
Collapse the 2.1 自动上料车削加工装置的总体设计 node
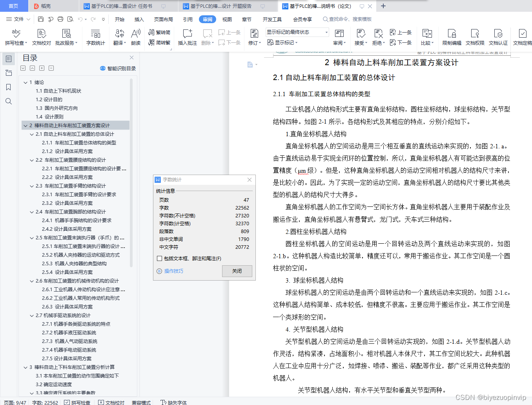pos(32,134)
